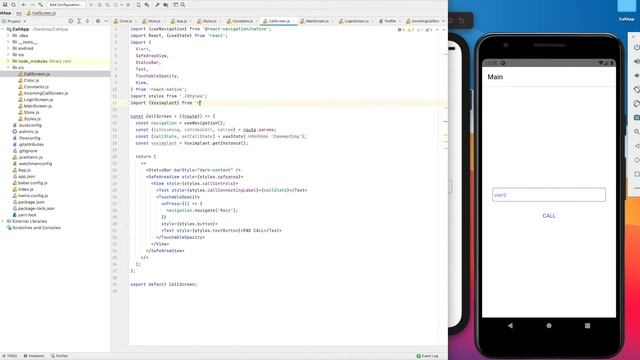
Task: Click the CallScreen.js breadcrumb in navigation bar
Action: 41,13
